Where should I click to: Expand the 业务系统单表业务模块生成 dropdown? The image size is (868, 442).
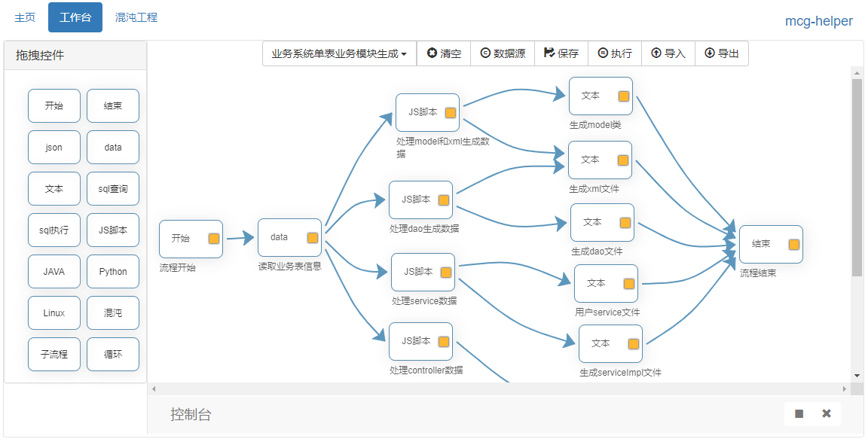point(339,53)
